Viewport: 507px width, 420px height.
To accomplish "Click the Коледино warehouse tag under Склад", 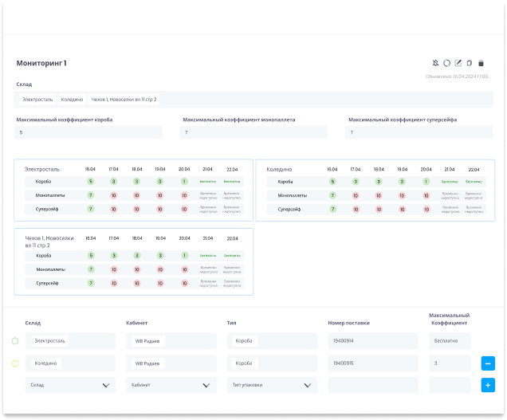I will click(x=72, y=100).
